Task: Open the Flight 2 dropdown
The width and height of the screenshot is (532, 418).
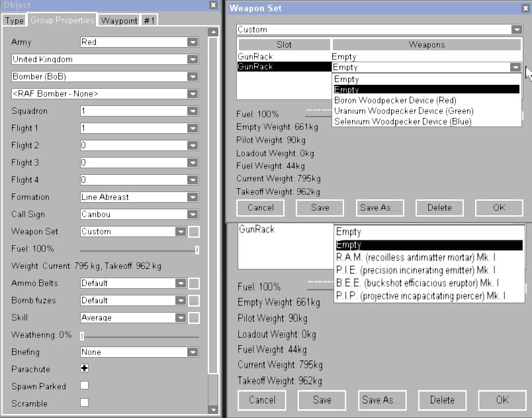Action: point(139,145)
